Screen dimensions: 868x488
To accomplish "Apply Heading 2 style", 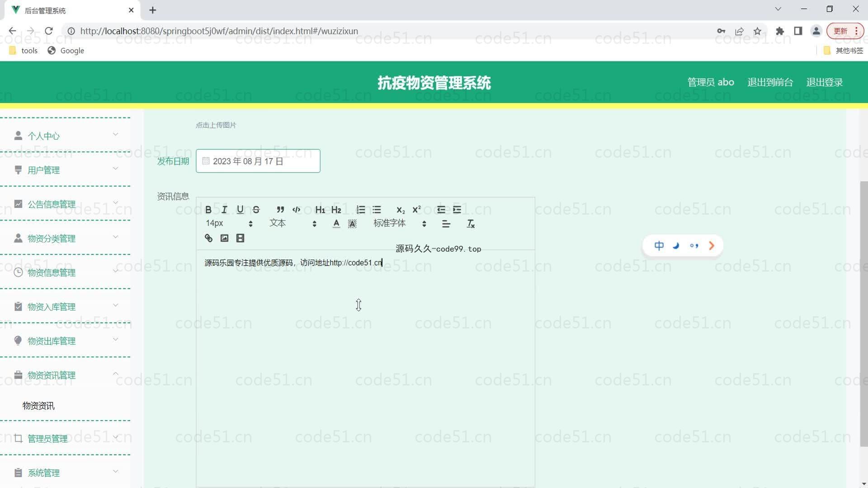I will [336, 210].
